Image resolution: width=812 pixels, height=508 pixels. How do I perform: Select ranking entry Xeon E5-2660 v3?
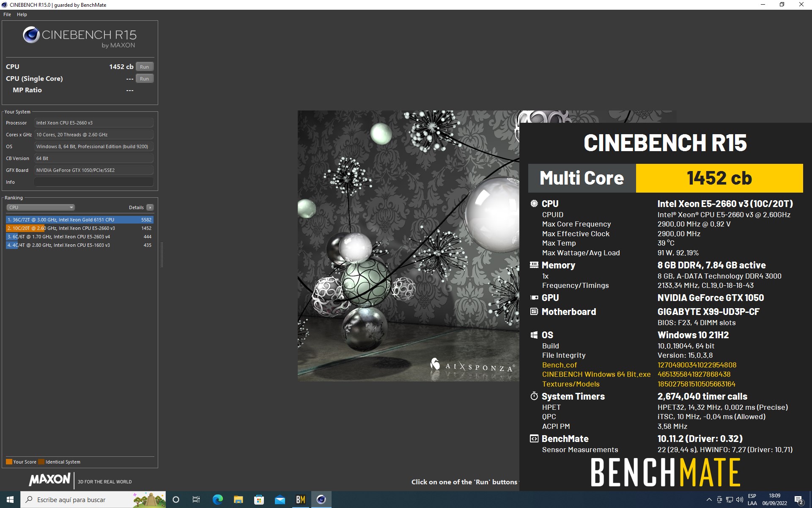tap(80, 228)
